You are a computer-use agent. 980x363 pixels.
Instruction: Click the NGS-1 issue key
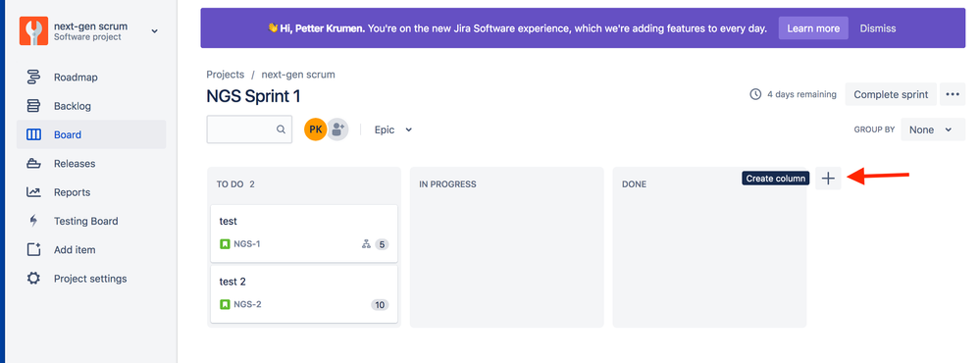pos(247,244)
